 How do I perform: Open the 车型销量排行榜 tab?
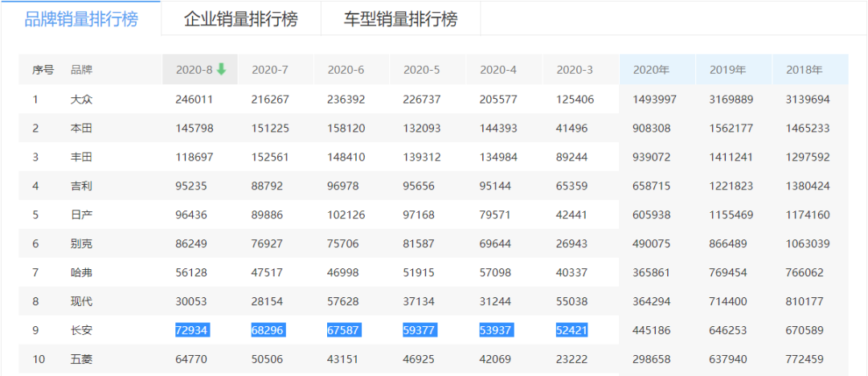pyautogui.click(x=401, y=18)
